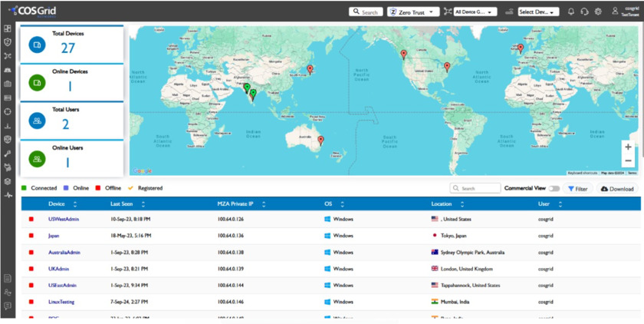Open the USWestAdmin device link

click(x=64, y=220)
